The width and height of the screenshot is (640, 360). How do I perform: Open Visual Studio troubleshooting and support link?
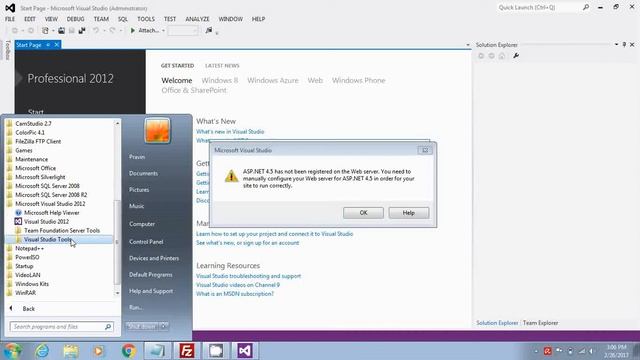pos(248,276)
